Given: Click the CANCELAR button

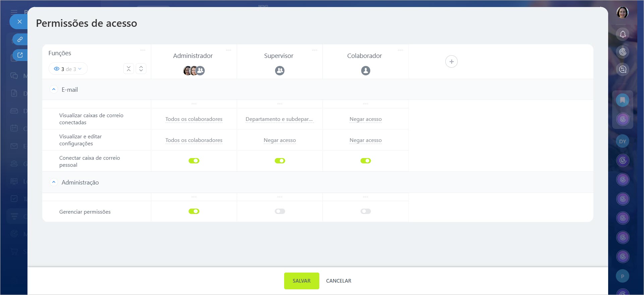Looking at the screenshot, I should point(338,281).
